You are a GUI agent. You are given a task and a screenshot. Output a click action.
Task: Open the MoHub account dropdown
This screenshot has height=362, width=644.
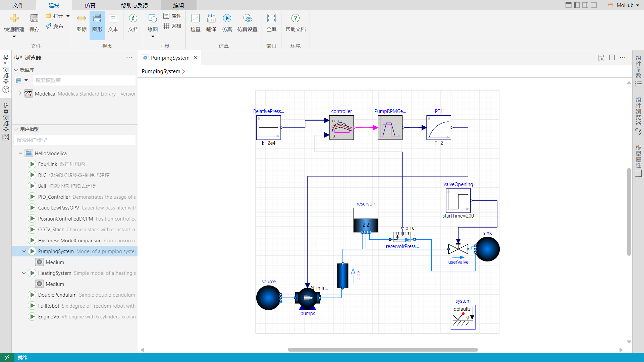coord(623,5)
